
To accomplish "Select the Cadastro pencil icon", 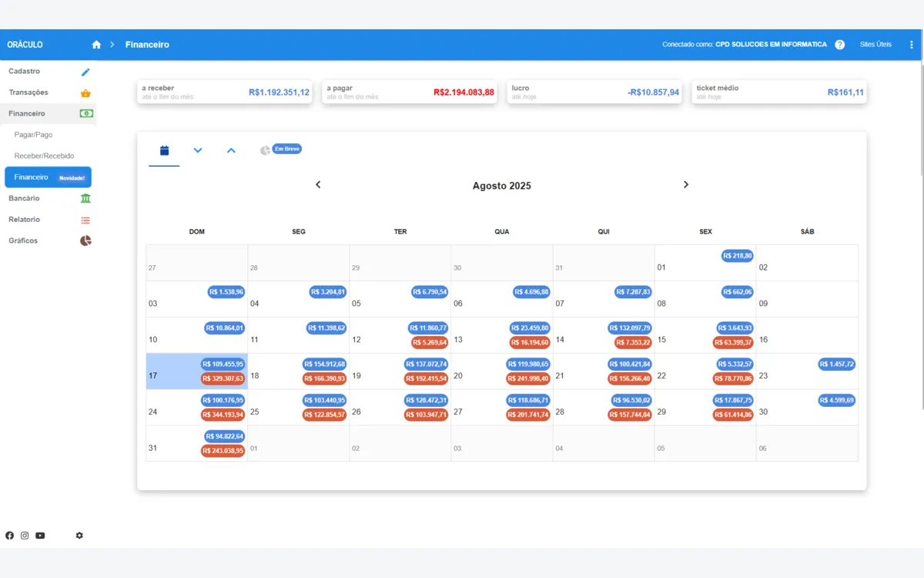I will tap(85, 71).
